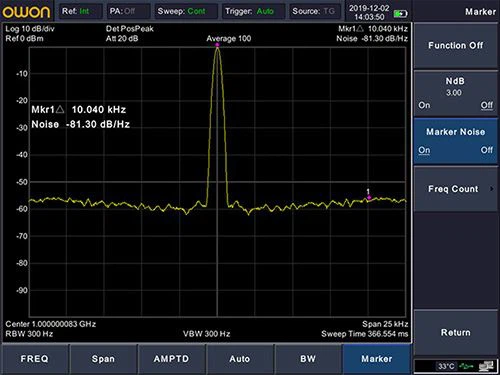Click the Center 1.000000083 GHz readout

click(x=51, y=324)
